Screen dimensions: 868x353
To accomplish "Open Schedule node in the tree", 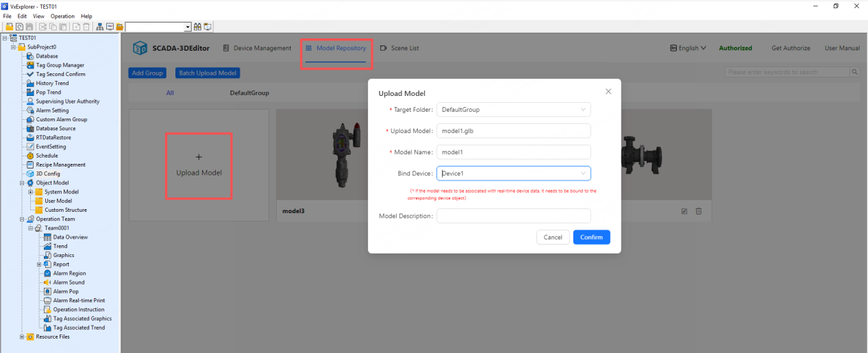I will [47, 156].
